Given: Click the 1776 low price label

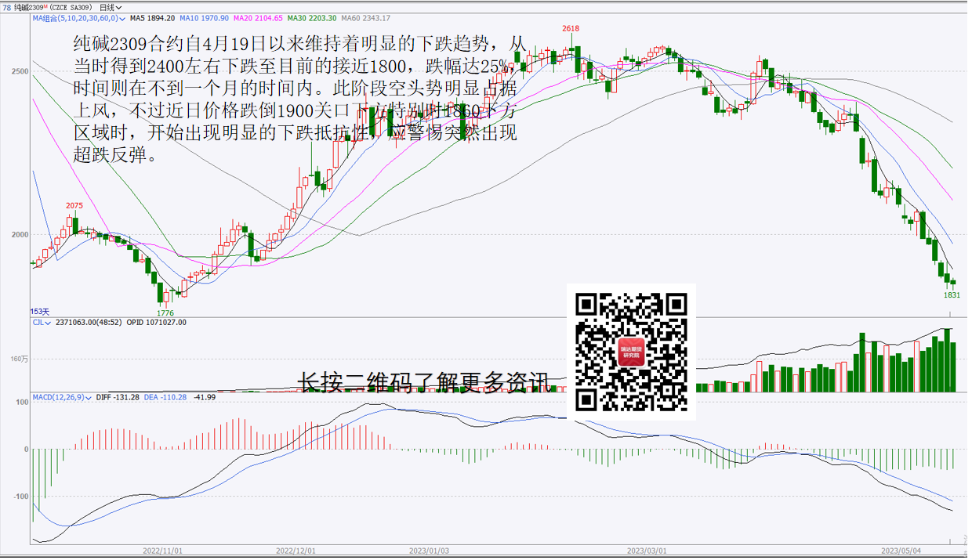Looking at the screenshot, I should 165,313.
